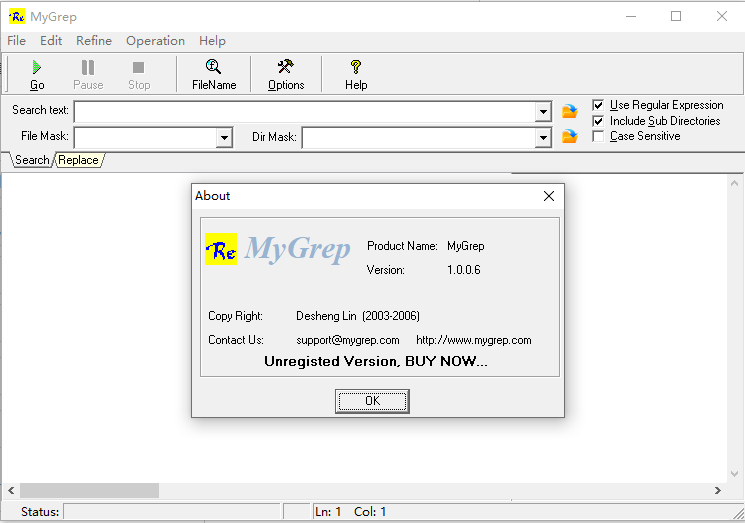This screenshot has height=523, width=745.
Task: Open the File menu
Action: point(17,41)
